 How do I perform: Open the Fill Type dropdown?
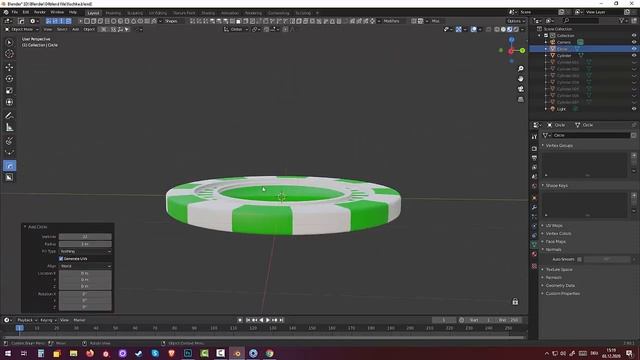[x=85, y=251]
